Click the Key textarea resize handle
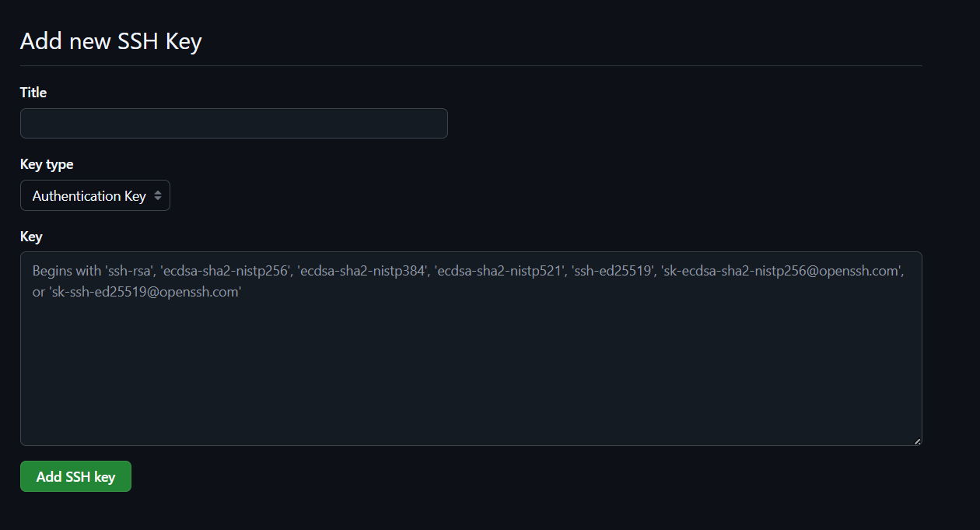 point(917,440)
